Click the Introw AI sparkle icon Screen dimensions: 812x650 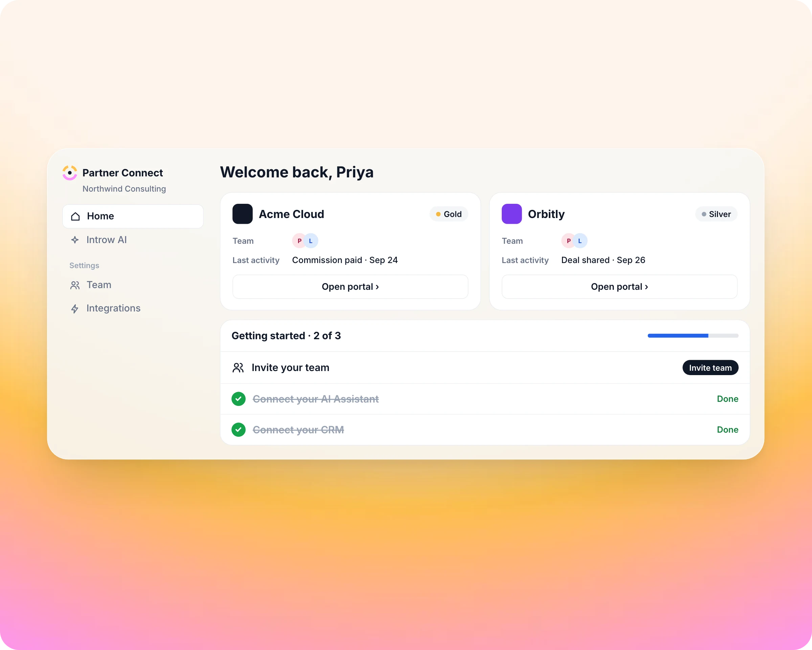tap(75, 240)
